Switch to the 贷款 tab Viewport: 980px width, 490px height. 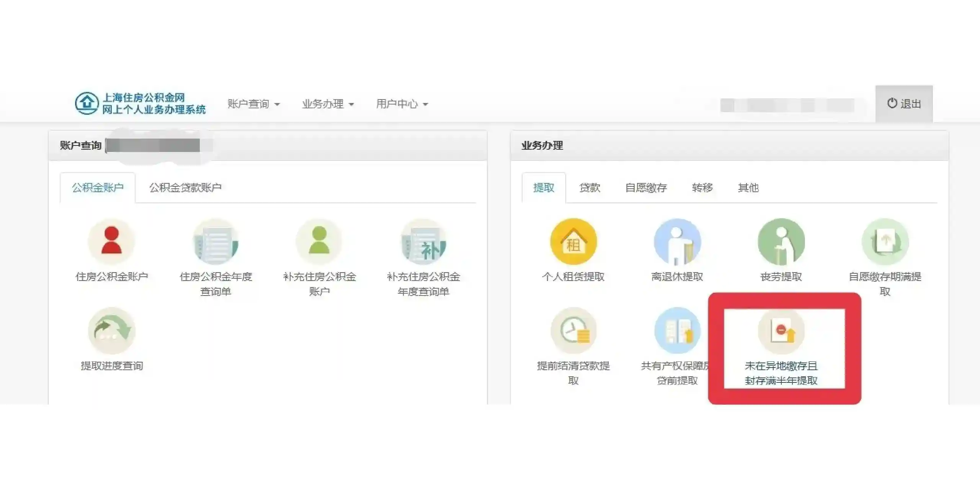coord(590,188)
